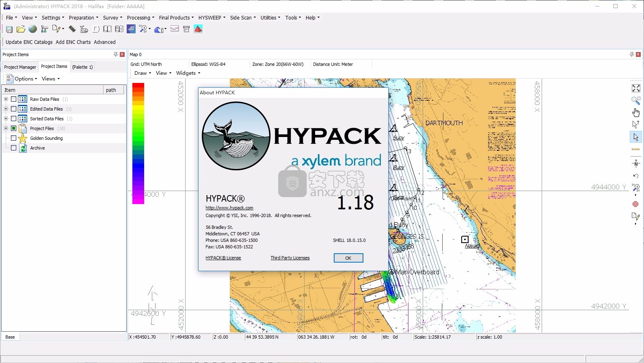The image size is (644, 363).
Task: Toggle the Raw Data Files checkbox
Action: tap(14, 99)
